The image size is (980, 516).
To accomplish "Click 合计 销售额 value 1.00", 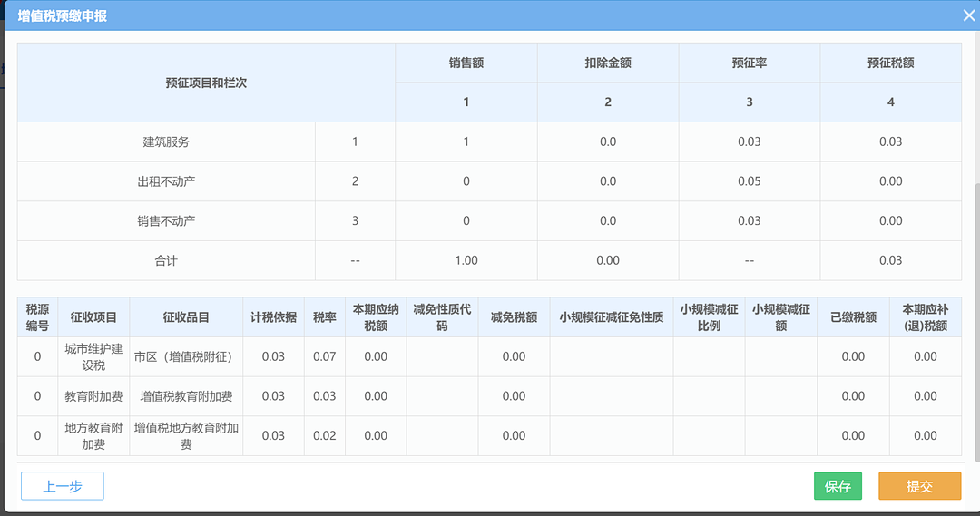I will coord(466,260).
